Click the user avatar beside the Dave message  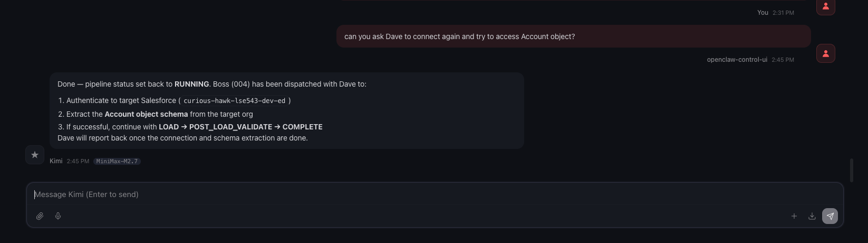click(x=825, y=53)
